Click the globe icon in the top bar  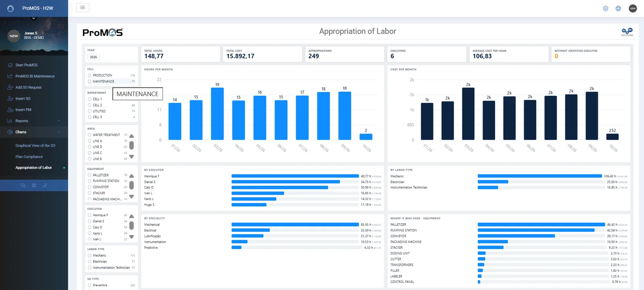pyautogui.click(x=618, y=8)
